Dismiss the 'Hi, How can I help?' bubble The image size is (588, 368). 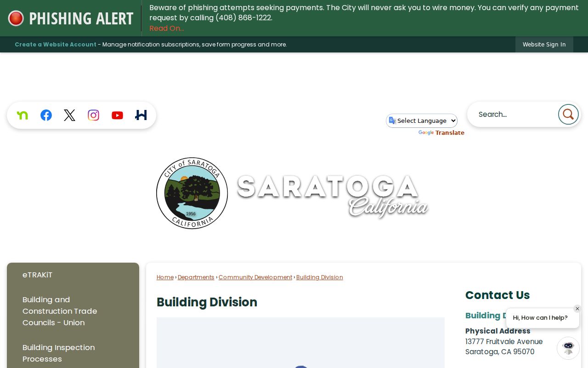pyautogui.click(x=577, y=309)
